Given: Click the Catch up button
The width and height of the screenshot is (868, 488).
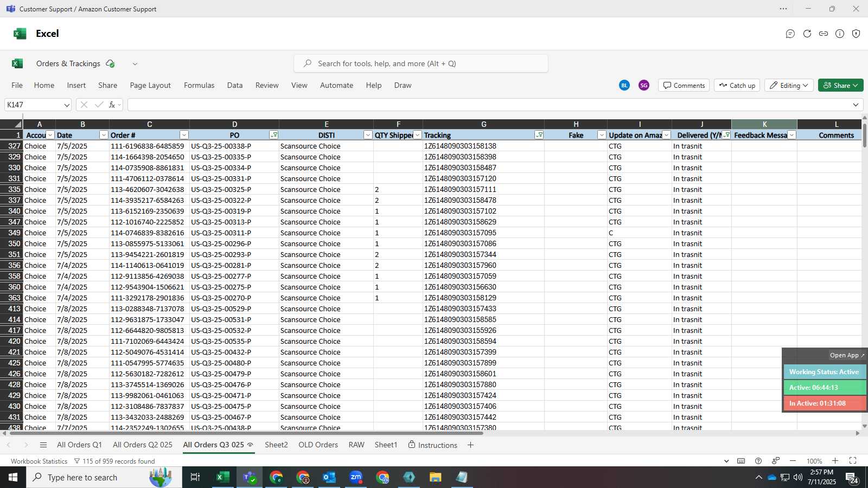Looking at the screenshot, I should coord(737,85).
